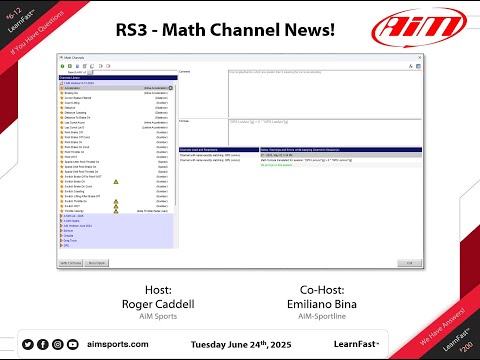The image size is (480, 360).
Task: Click the AiM logo
Action: coord(419,27)
